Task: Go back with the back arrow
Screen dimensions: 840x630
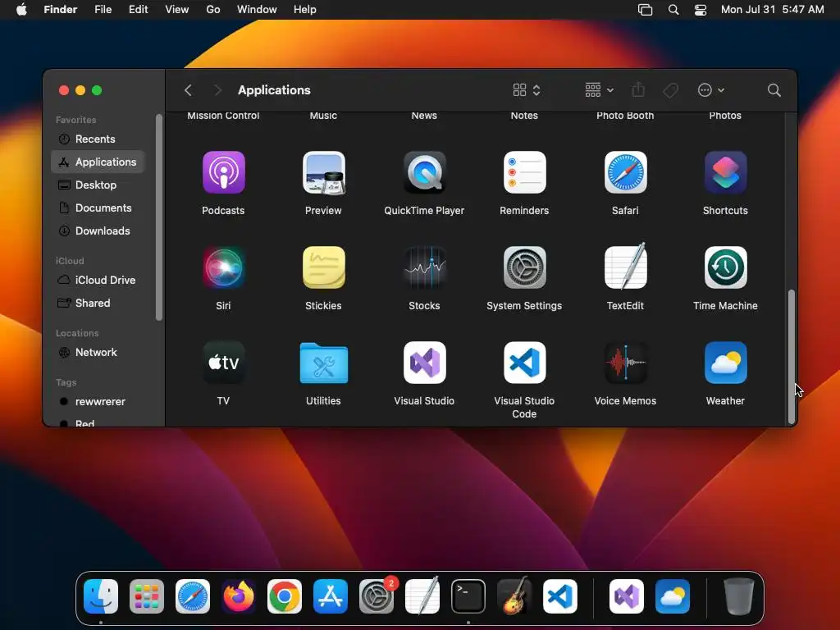Action: tap(188, 90)
